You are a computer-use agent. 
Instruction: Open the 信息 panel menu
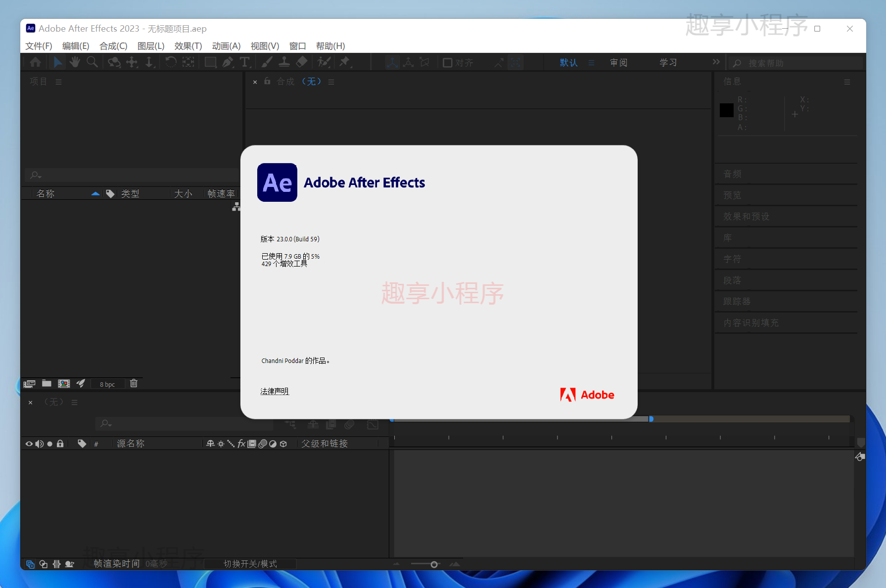(x=847, y=82)
